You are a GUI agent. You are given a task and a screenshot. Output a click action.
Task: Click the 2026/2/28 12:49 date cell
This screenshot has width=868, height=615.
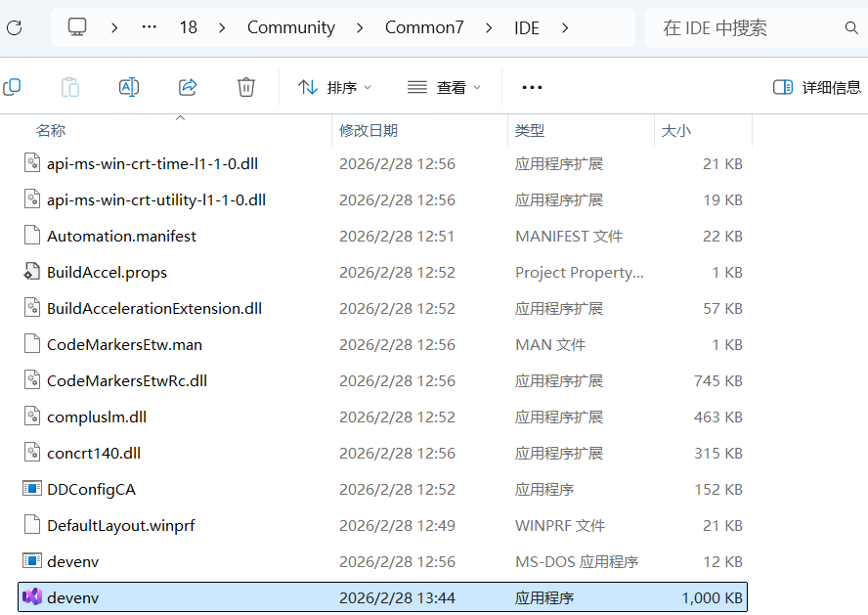[398, 525]
